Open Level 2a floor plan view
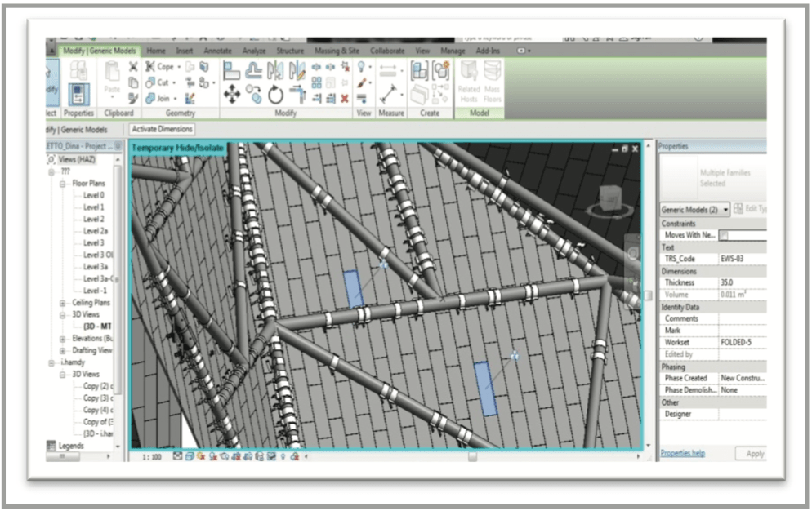Screen dimensions: 812x511 [95, 231]
